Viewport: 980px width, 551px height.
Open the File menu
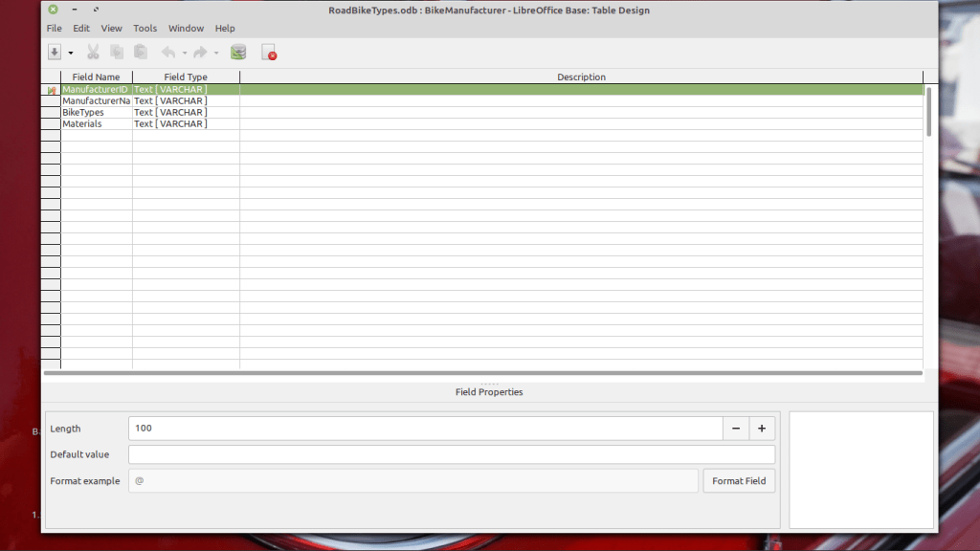54,29
